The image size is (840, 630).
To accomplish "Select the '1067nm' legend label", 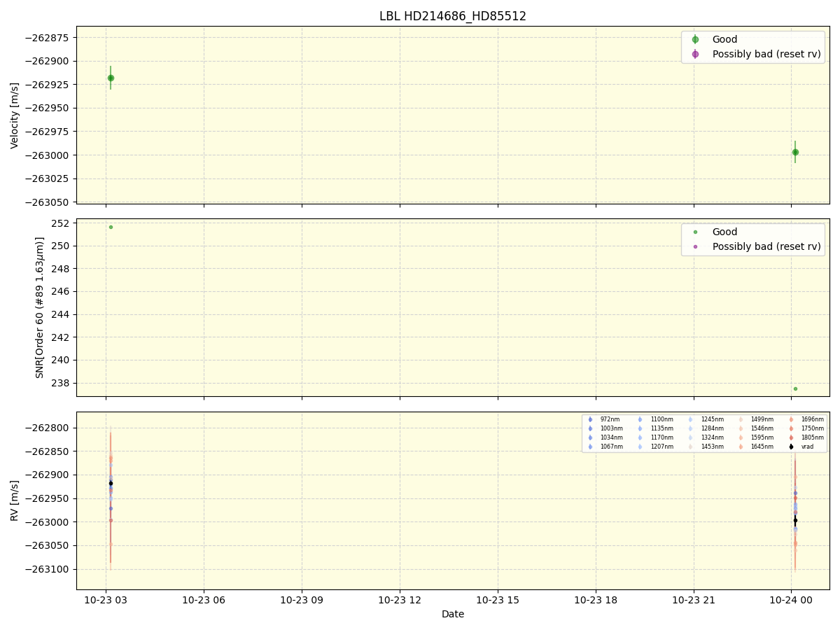I will [612, 447].
